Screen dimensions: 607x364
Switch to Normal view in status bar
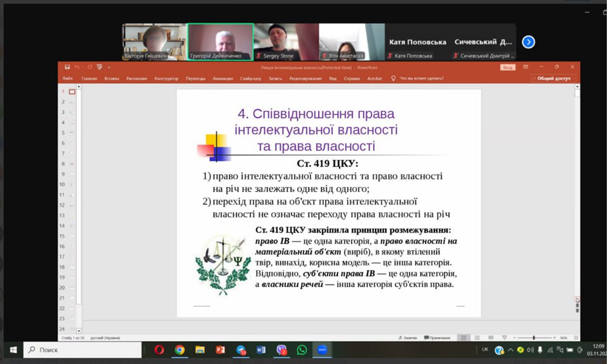[x=463, y=337]
